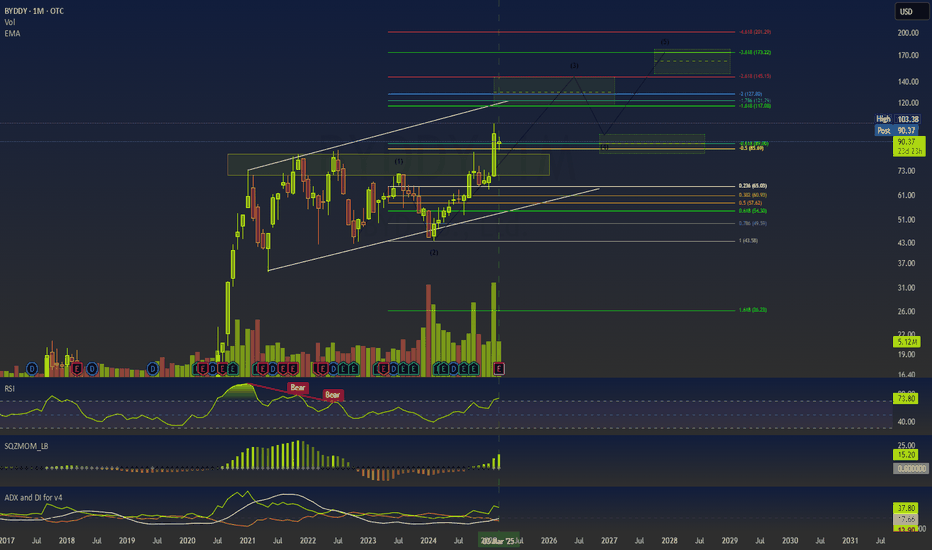Screen dimensions: 932x550
Task: Click the 120.00 level on the price scale
Action: pyautogui.click(x=908, y=103)
